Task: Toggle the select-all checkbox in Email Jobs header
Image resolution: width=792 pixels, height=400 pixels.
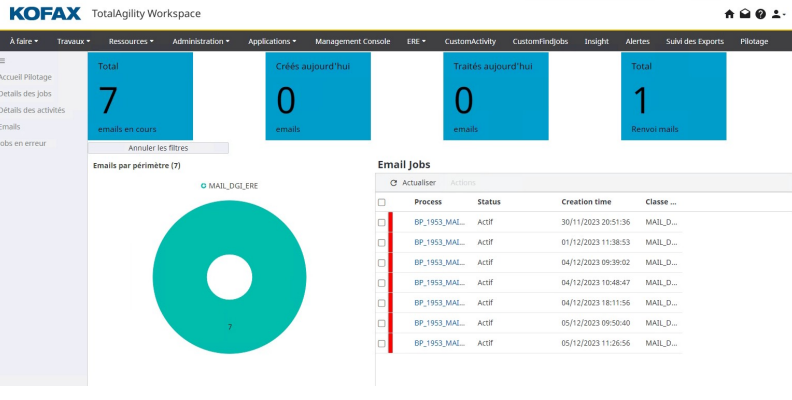Action: click(x=381, y=202)
